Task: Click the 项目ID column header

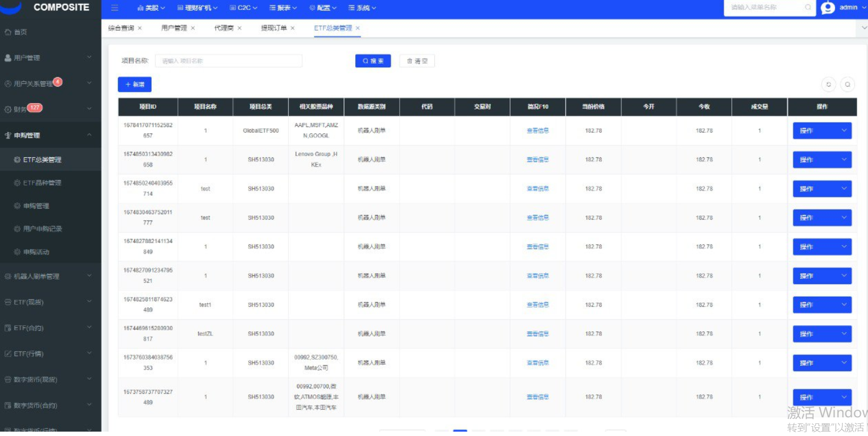Action: click(x=148, y=106)
